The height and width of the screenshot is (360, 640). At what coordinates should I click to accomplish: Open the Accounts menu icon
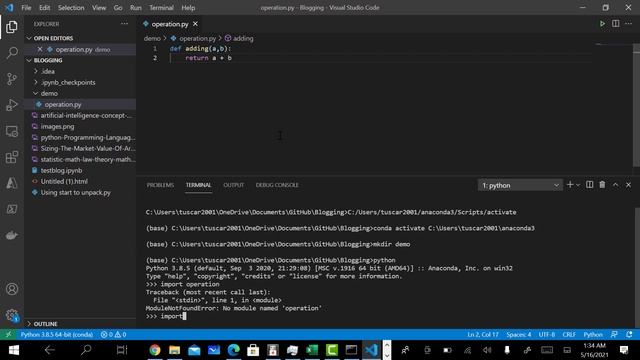coord(12,289)
